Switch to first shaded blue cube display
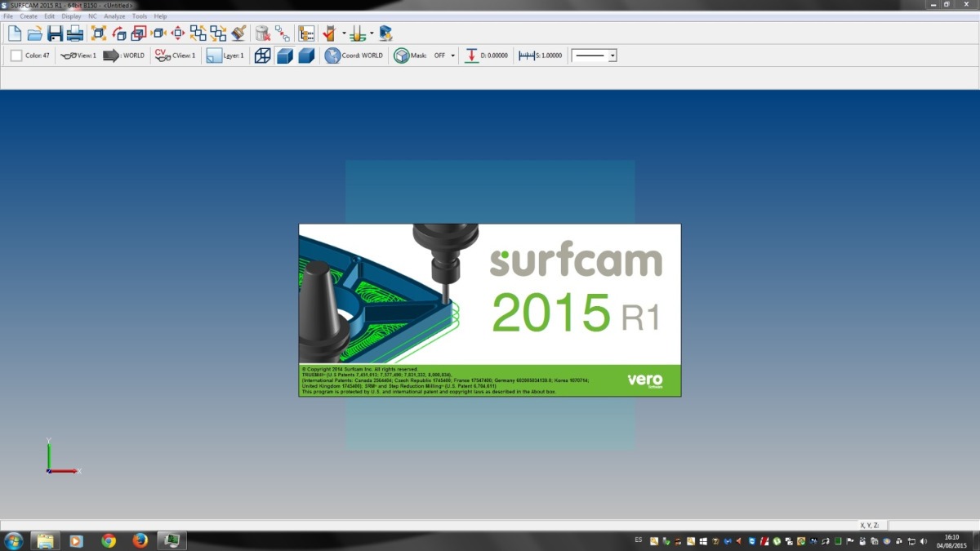Viewport: 980px width, 551px height. pyautogui.click(x=284, y=56)
